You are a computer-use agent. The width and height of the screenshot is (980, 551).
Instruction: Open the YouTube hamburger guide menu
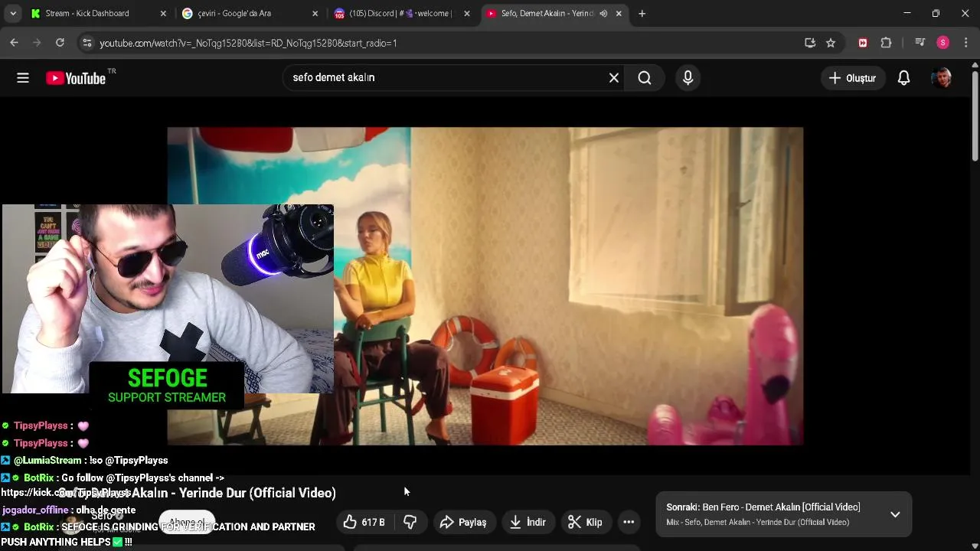[x=23, y=77]
